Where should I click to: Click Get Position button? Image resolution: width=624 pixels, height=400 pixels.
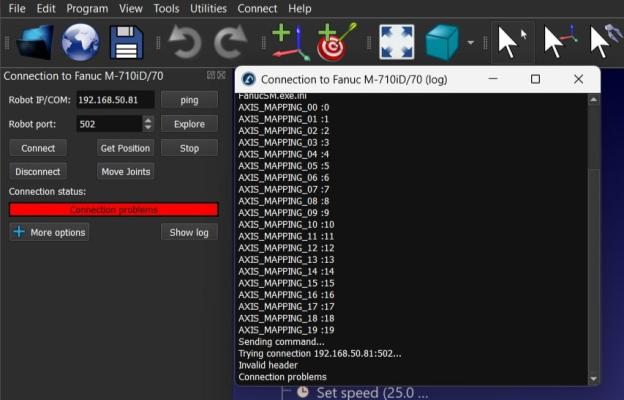125,148
